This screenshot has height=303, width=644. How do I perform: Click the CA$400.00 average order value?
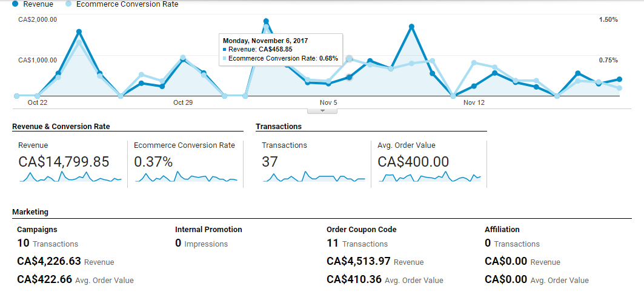(413, 162)
